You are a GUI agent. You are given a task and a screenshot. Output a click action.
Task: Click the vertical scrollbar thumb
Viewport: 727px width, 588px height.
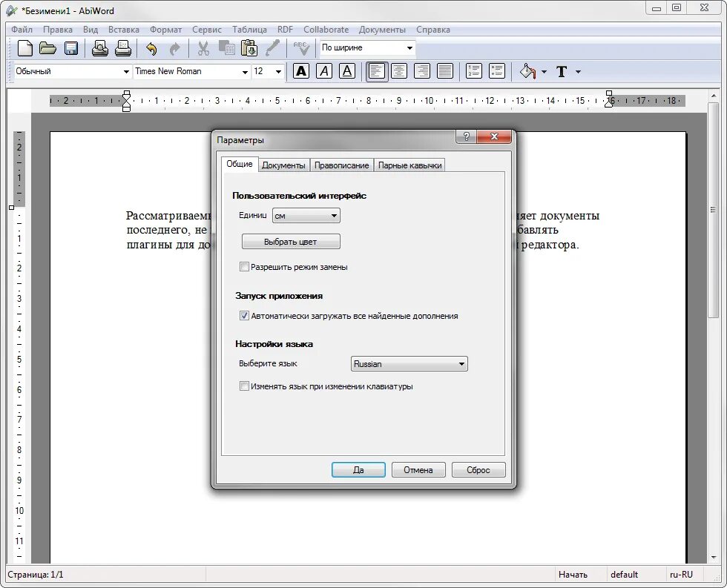[x=713, y=209]
